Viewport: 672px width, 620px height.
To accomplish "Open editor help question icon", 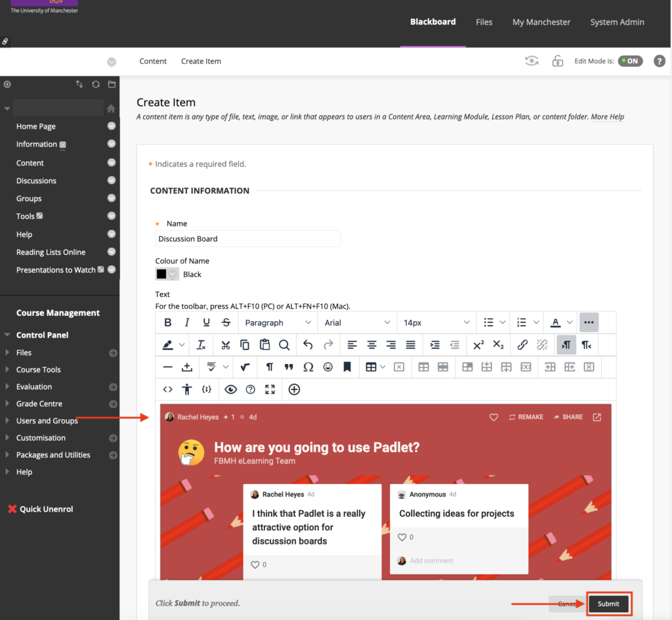I will (250, 389).
